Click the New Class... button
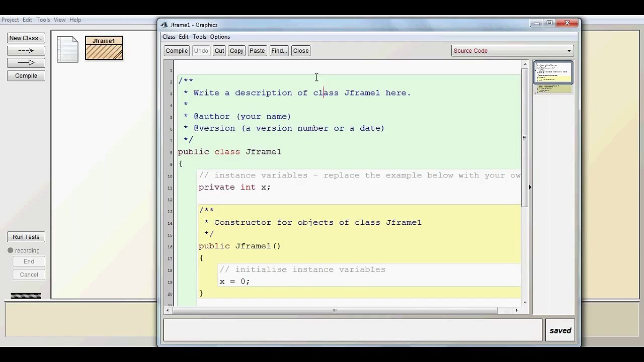The image size is (644, 362). tap(26, 38)
